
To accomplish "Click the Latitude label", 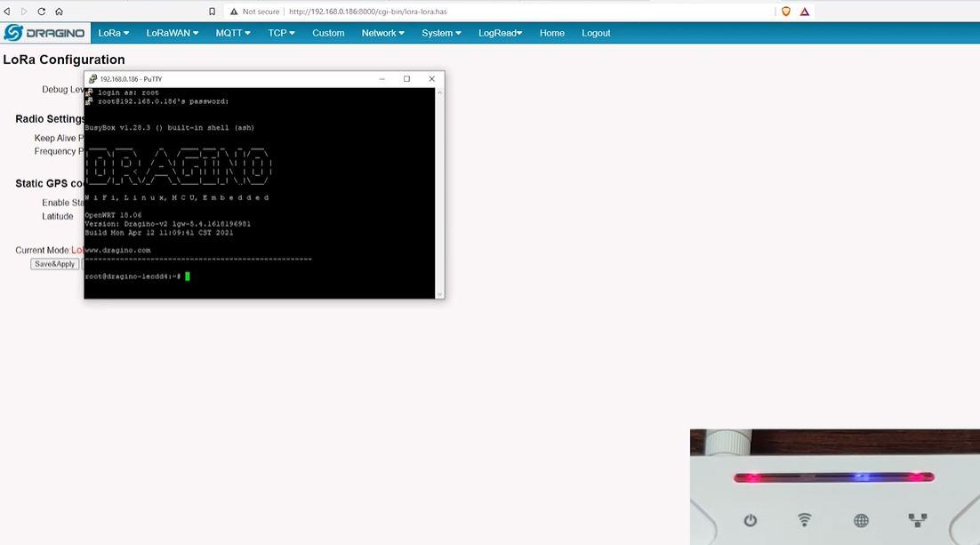I will tap(58, 216).
